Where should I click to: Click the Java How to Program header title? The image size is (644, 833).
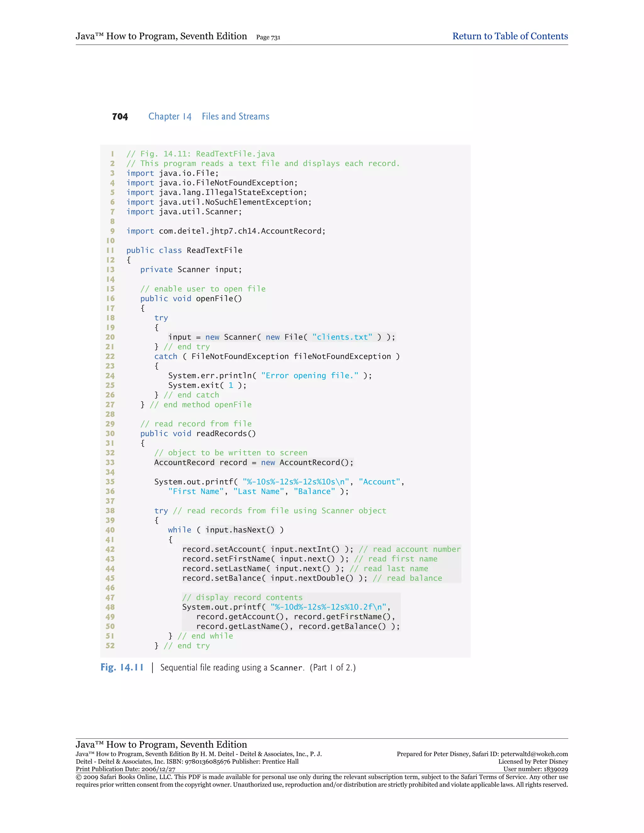tap(161, 36)
